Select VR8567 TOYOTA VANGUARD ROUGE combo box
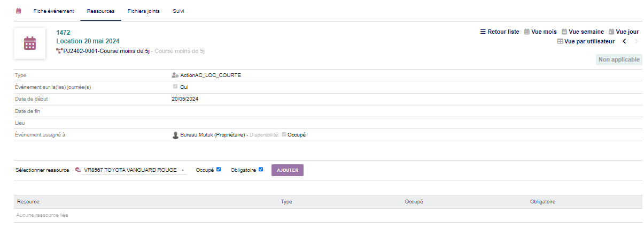Screen dimensions: 644x228 click(x=131, y=170)
